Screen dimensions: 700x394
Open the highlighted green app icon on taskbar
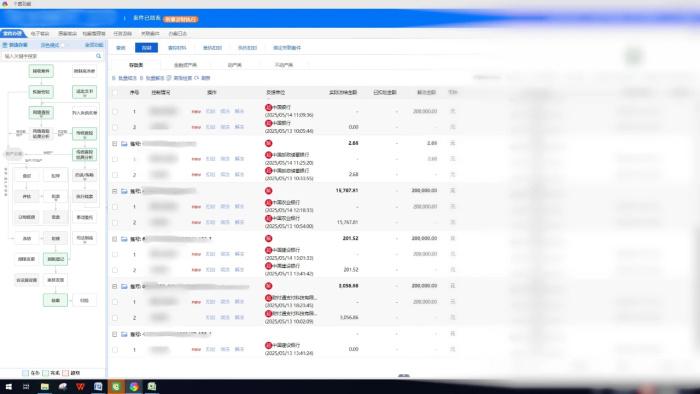point(116,386)
